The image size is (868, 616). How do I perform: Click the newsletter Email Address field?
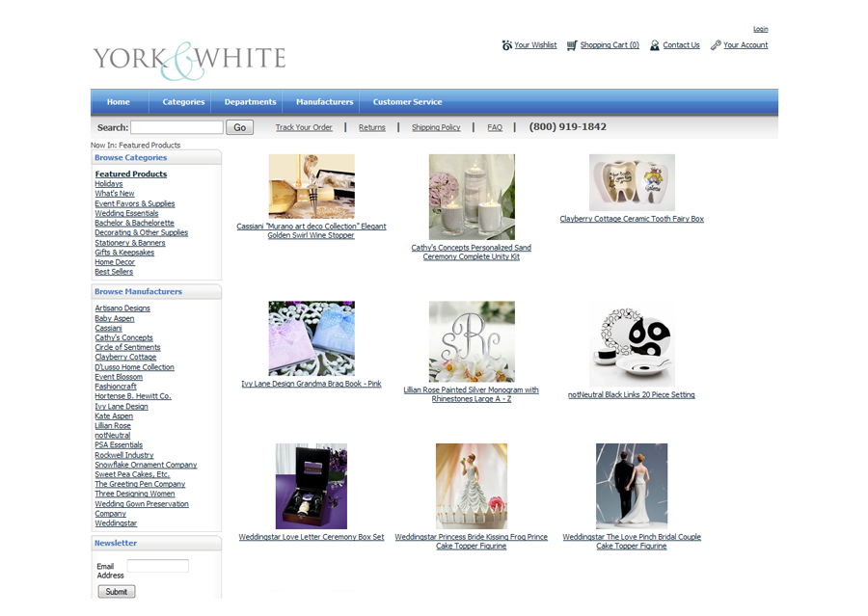[158, 566]
